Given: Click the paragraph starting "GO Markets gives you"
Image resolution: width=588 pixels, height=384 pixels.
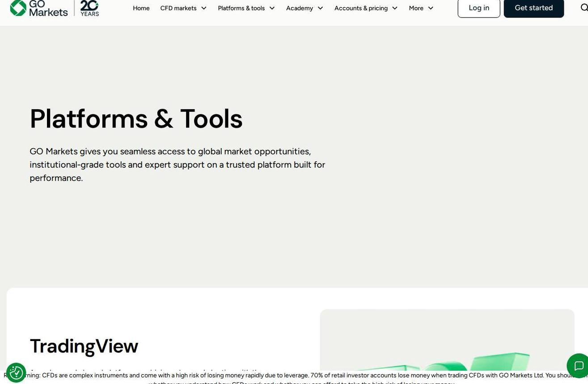Looking at the screenshot, I should [178, 165].
